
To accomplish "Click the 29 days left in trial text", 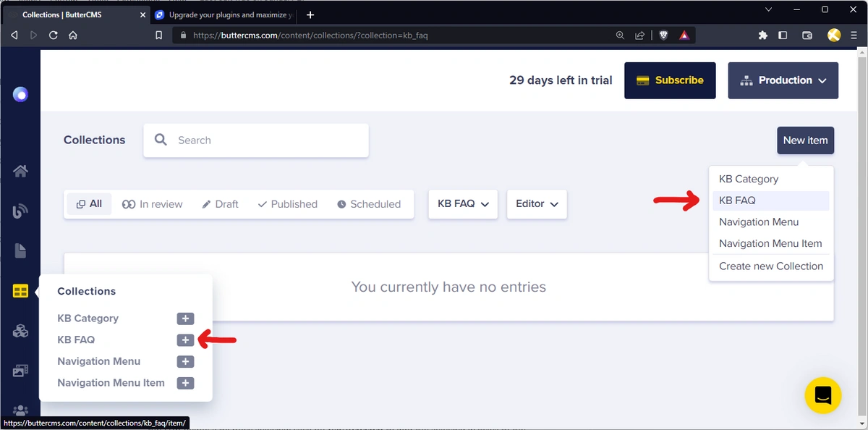I will 561,80.
